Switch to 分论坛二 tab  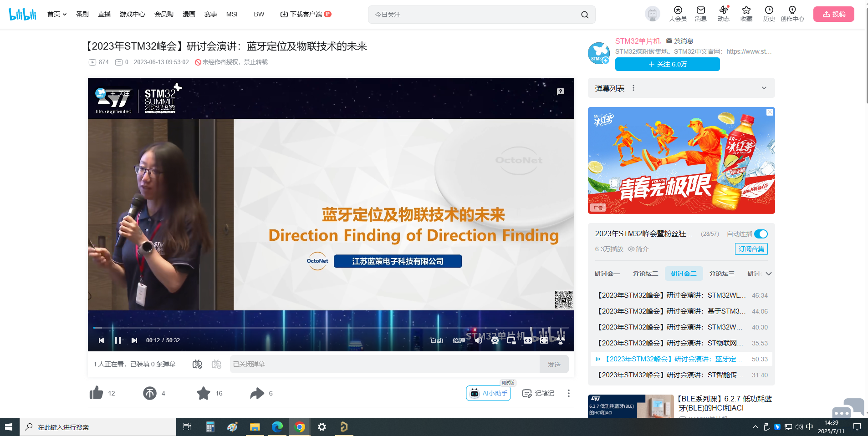click(x=645, y=274)
